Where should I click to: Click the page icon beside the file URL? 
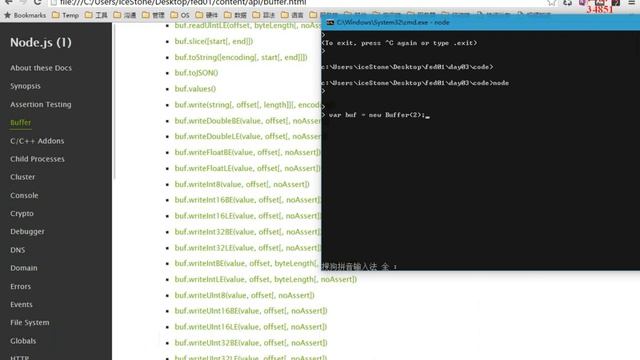coord(53,2)
